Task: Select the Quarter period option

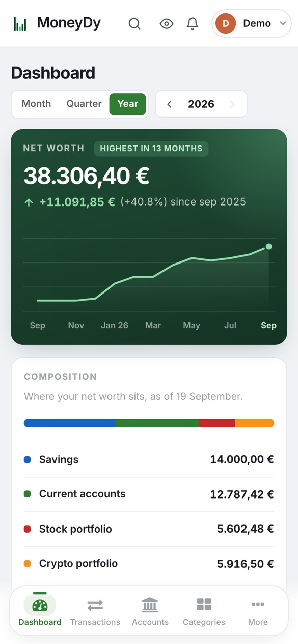Action: coord(84,104)
